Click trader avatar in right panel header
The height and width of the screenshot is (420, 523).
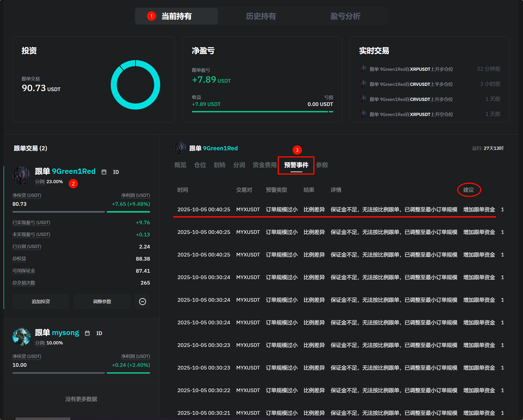pyautogui.click(x=180, y=148)
